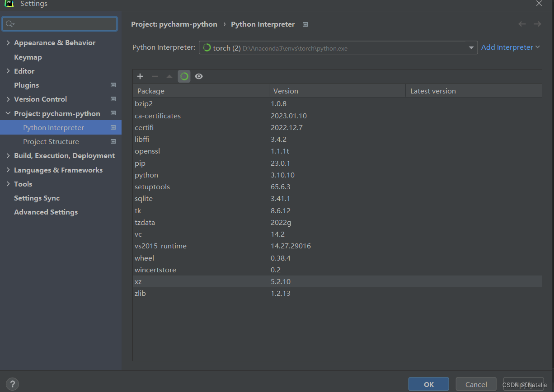
Task: Select the openssl package row
Action: [x=337, y=151]
